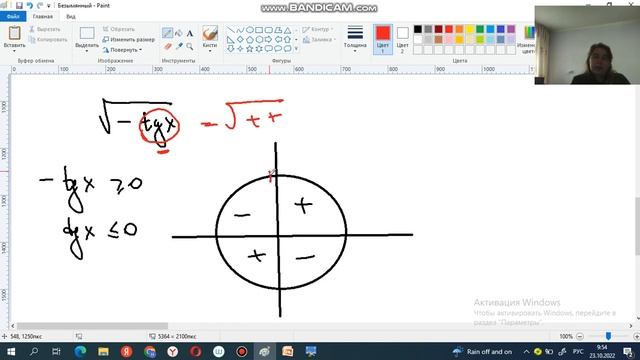Click the Select rectangle icon

click(x=87, y=33)
